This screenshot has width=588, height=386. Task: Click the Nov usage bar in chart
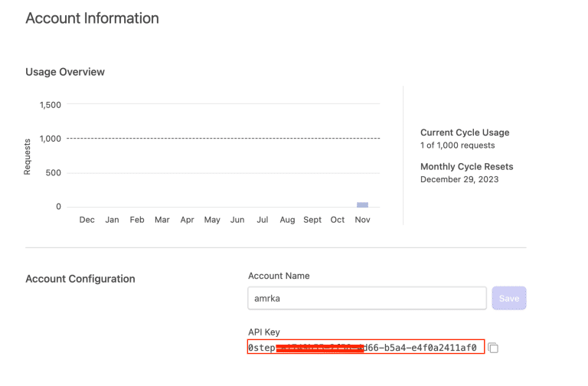point(362,204)
